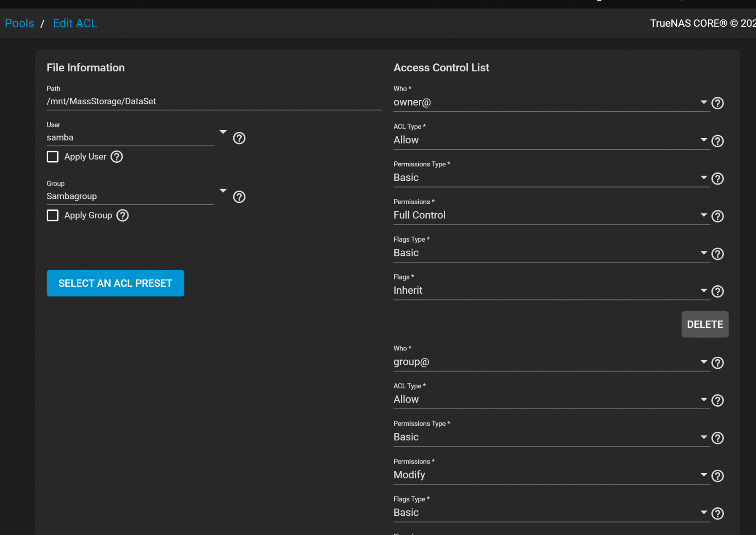The image size is (756, 535).
Task: Click help icon beside Apply User checkbox
Action: (117, 157)
